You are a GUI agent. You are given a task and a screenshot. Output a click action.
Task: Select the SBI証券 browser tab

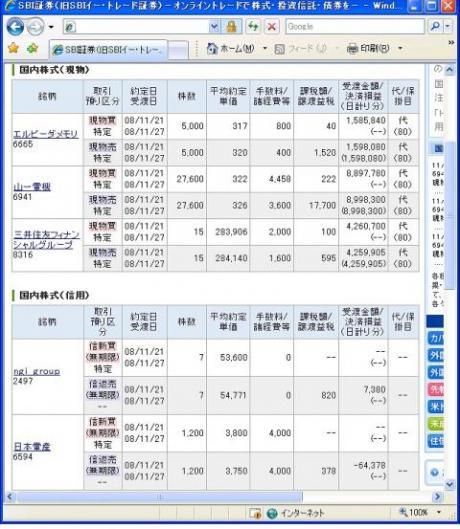tap(108, 50)
